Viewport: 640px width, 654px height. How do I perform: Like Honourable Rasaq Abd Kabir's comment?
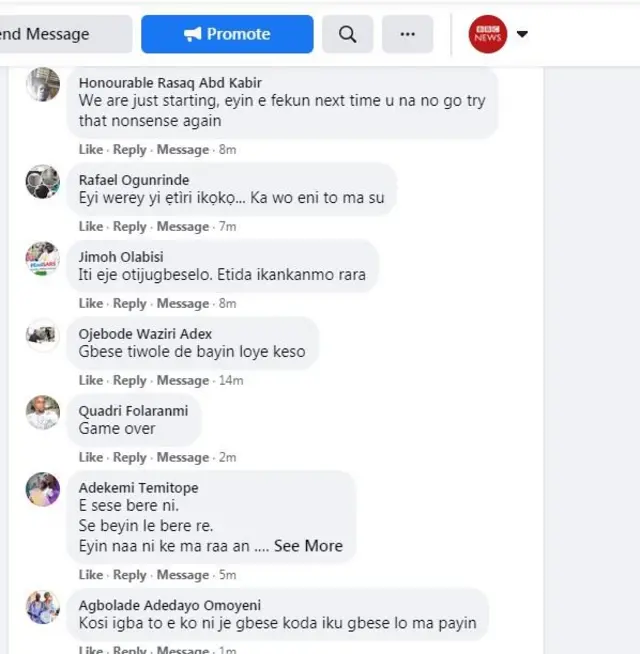point(91,149)
